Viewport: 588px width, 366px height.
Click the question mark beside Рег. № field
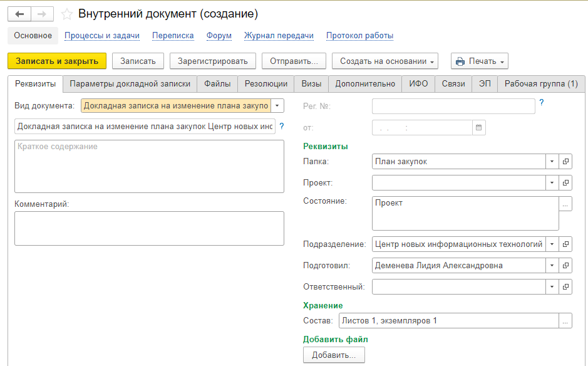[542, 102]
